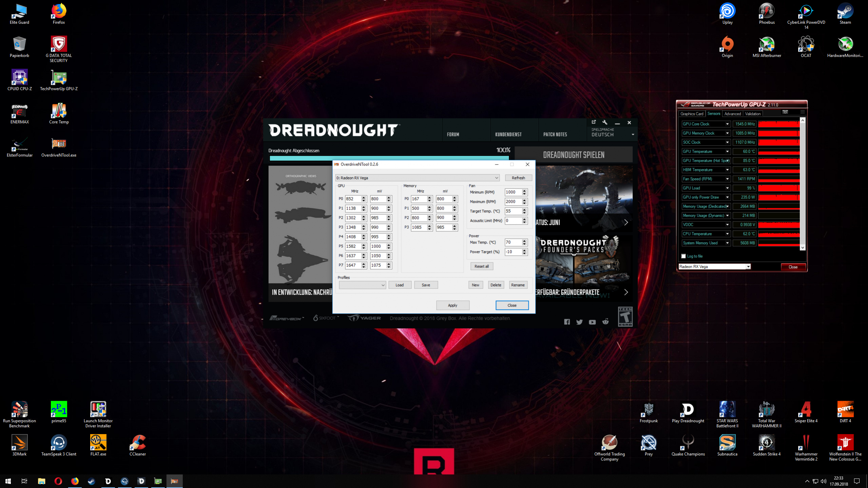Open GPU Core Clock sensor dropdown

(727, 124)
